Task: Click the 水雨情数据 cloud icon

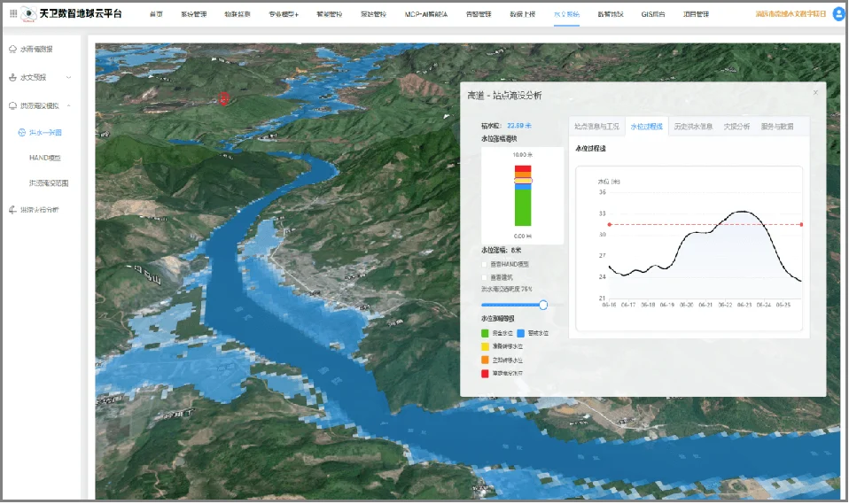Action: (x=12, y=50)
